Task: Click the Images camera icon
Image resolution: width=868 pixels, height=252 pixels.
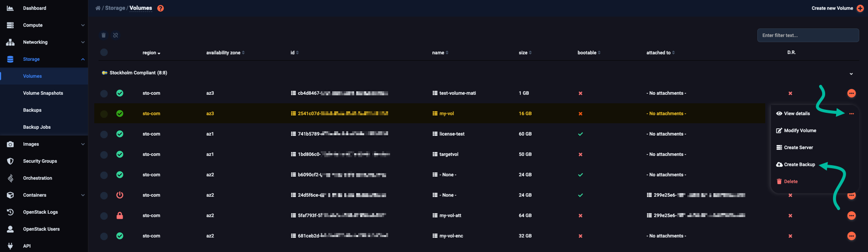Action: (x=10, y=144)
